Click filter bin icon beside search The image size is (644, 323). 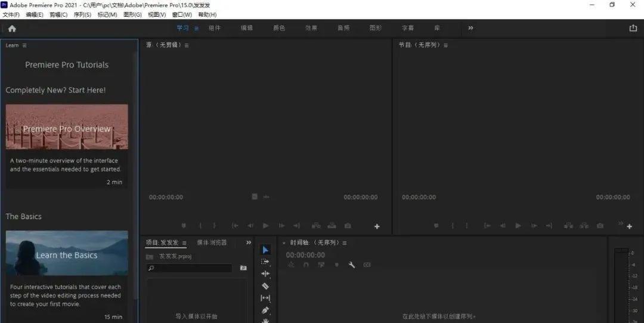(x=243, y=268)
